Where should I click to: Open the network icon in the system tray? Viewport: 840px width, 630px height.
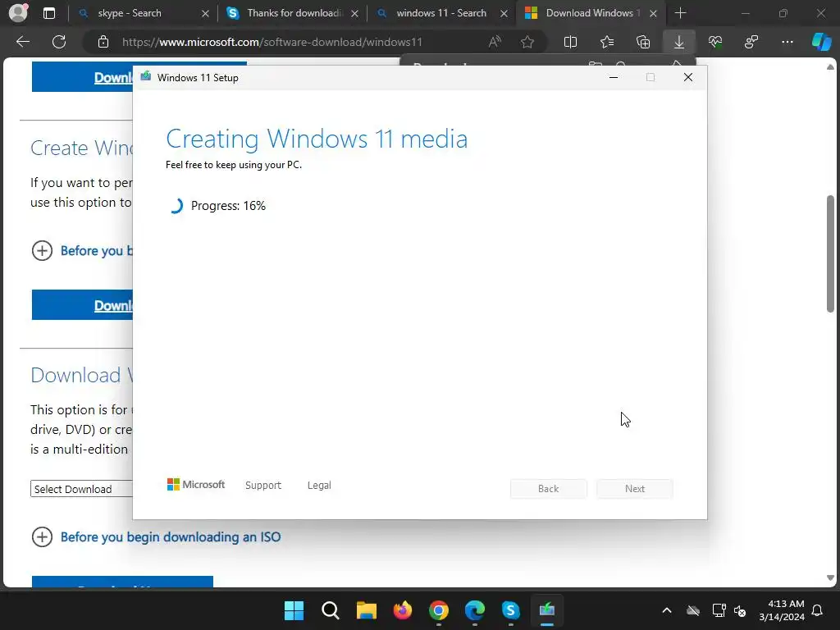click(x=719, y=610)
